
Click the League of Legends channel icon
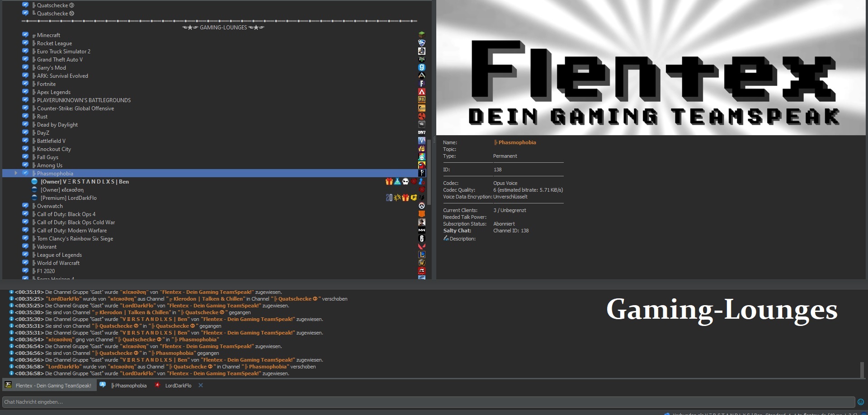point(421,255)
